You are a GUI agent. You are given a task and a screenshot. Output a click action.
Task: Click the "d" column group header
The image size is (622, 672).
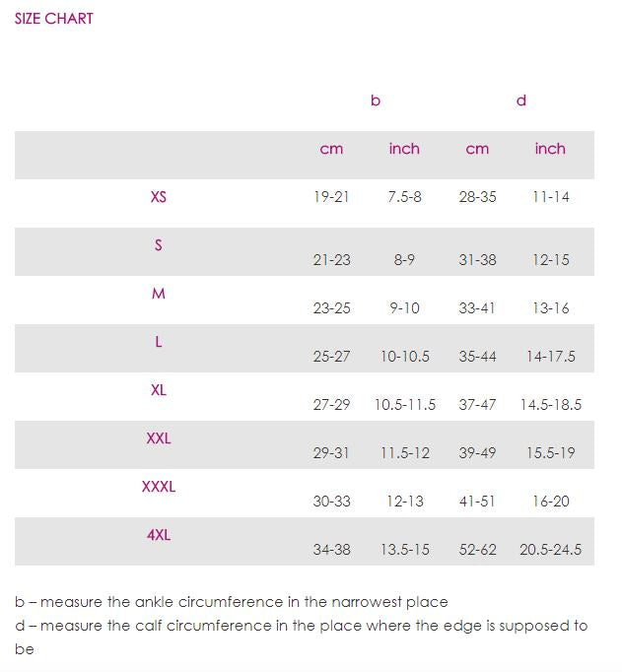pyautogui.click(x=521, y=101)
